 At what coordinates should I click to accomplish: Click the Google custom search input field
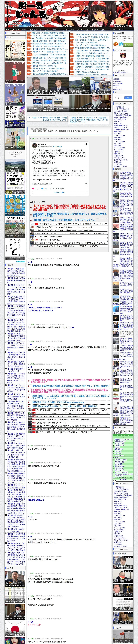click(118, 98)
